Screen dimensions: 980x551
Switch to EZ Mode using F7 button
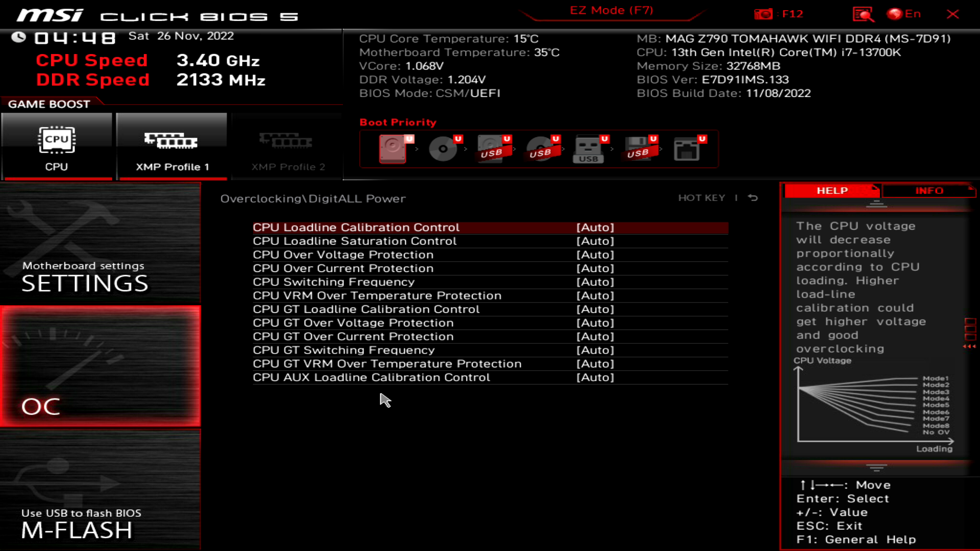point(612,10)
